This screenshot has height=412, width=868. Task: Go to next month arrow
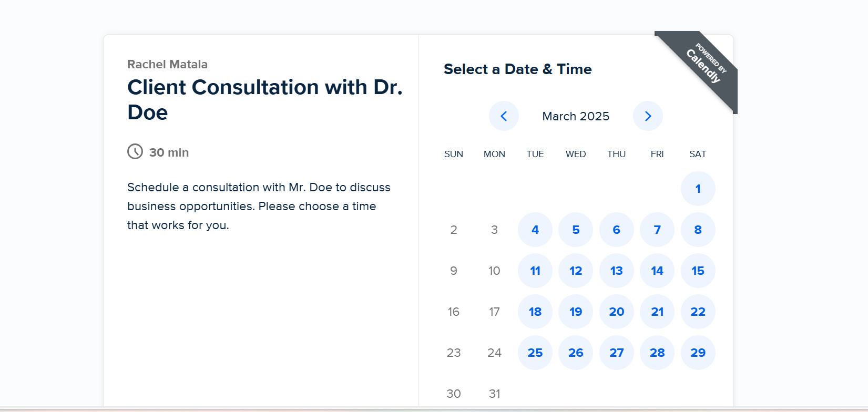tap(648, 116)
